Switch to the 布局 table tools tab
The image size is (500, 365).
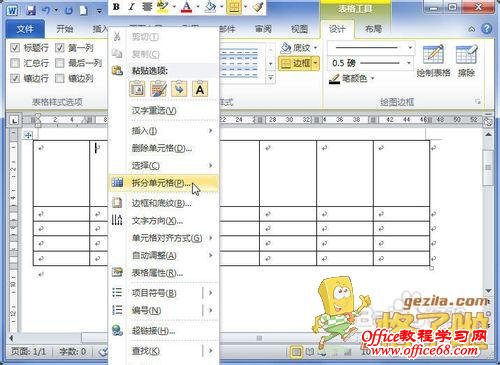[x=373, y=29]
